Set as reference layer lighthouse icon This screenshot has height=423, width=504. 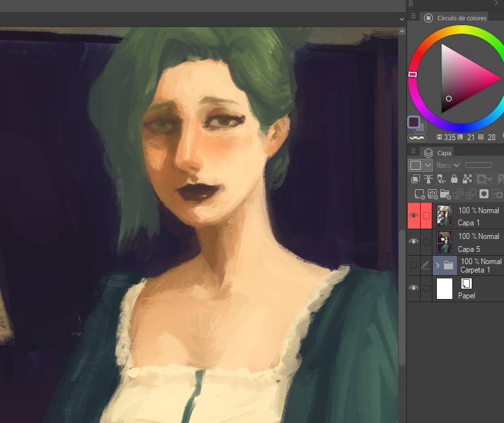(x=428, y=179)
